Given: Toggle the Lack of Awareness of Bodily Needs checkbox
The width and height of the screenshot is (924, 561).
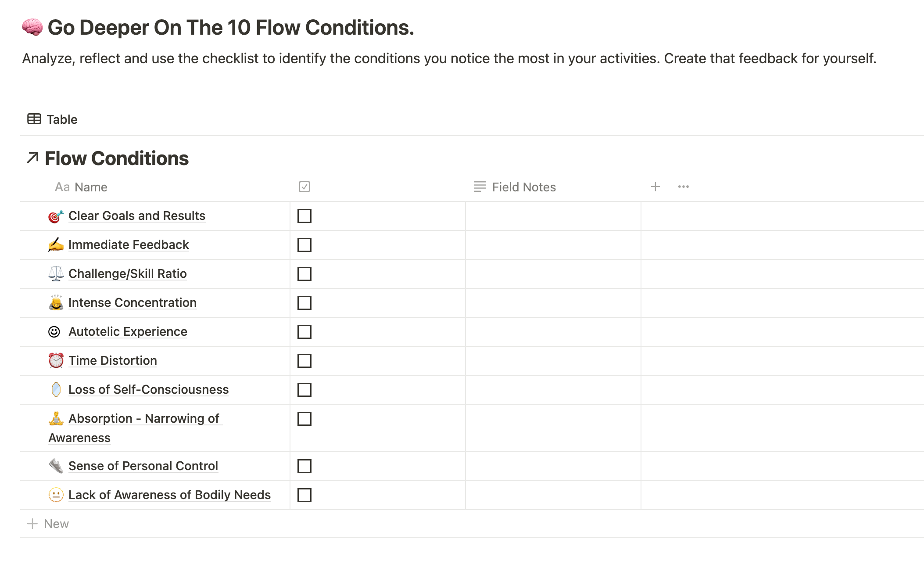Looking at the screenshot, I should pyautogui.click(x=304, y=495).
